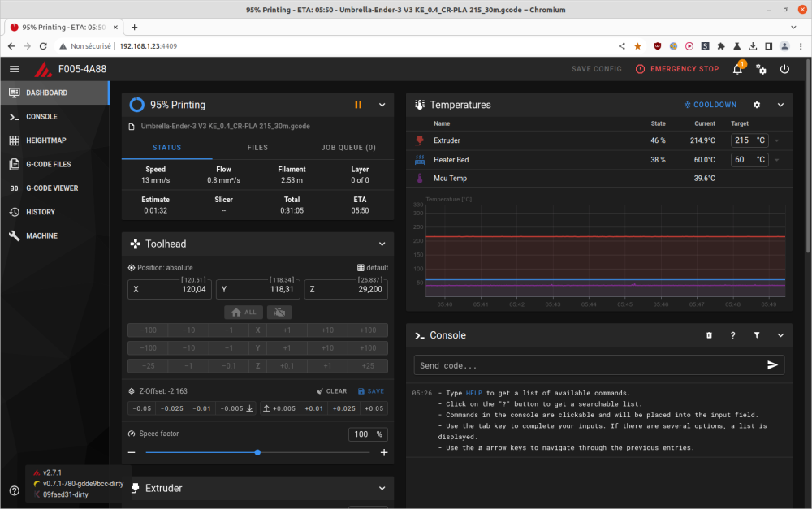Screen dimensions: 812x509
Task: Clear the console with the trash icon
Action: (709, 335)
